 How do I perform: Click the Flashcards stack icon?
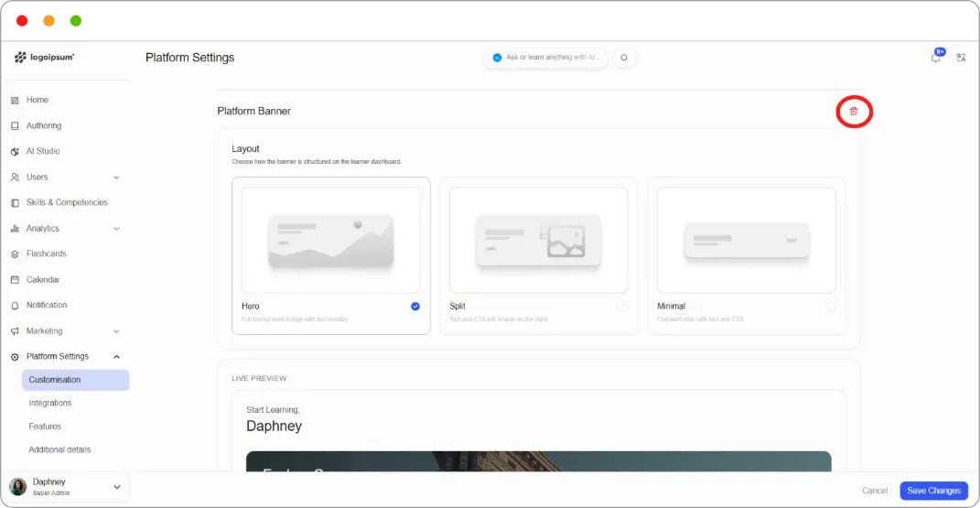[x=15, y=254]
